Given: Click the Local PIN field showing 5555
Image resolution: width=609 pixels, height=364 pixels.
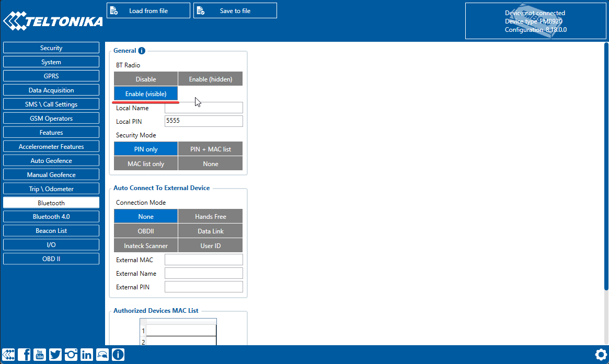Looking at the screenshot, I should (x=203, y=121).
